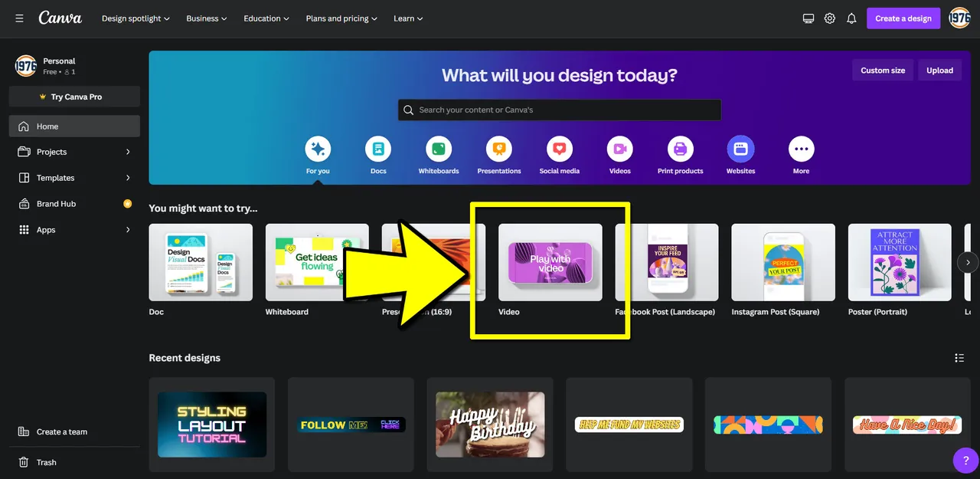Click the help question mark button
The image size is (980, 479).
tap(965, 461)
